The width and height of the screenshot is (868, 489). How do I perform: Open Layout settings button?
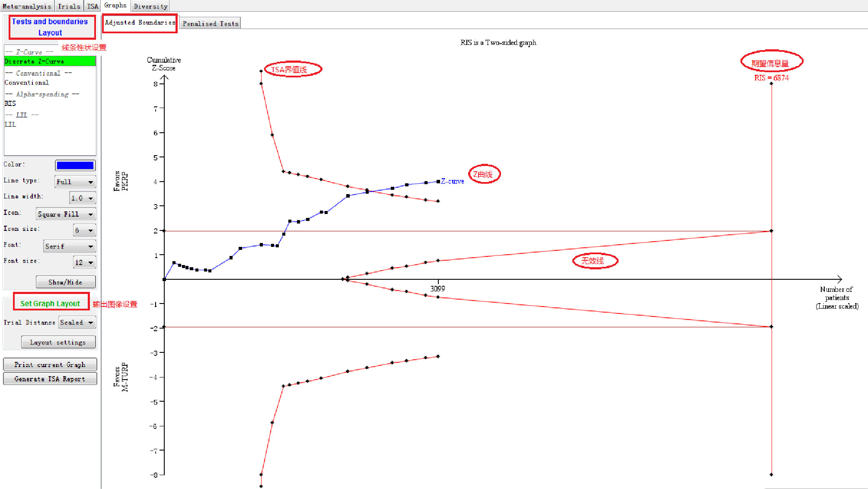[58, 342]
